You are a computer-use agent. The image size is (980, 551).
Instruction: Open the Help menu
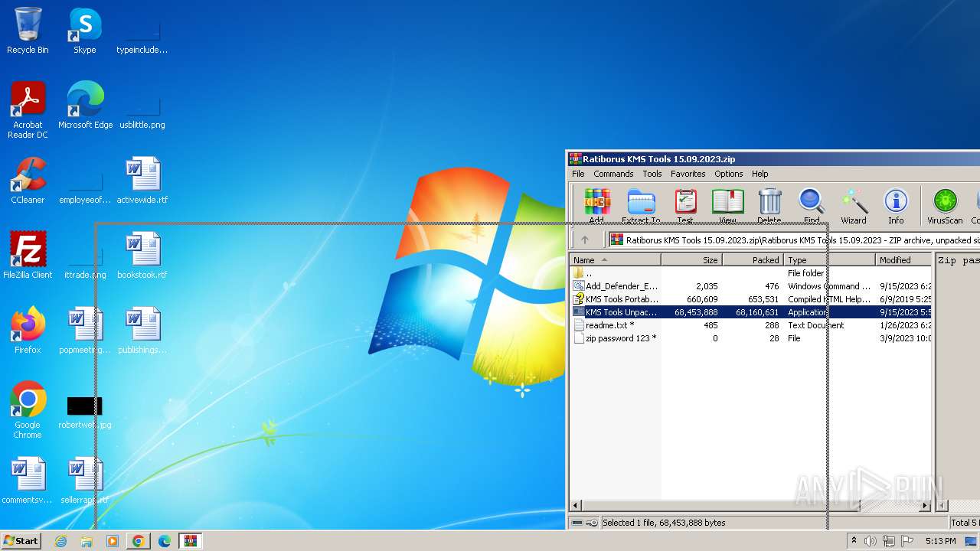click(760, 174)
